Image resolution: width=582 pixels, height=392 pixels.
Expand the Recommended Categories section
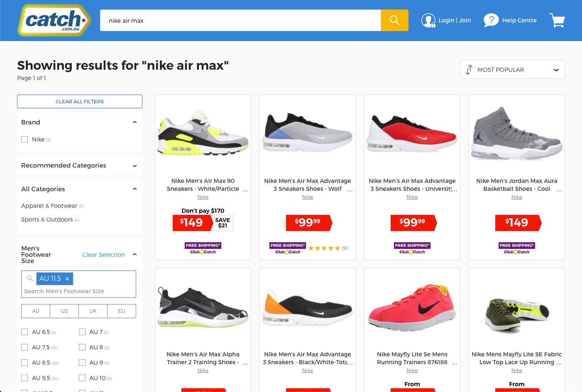pyautogui.click(x=134, y=166)
